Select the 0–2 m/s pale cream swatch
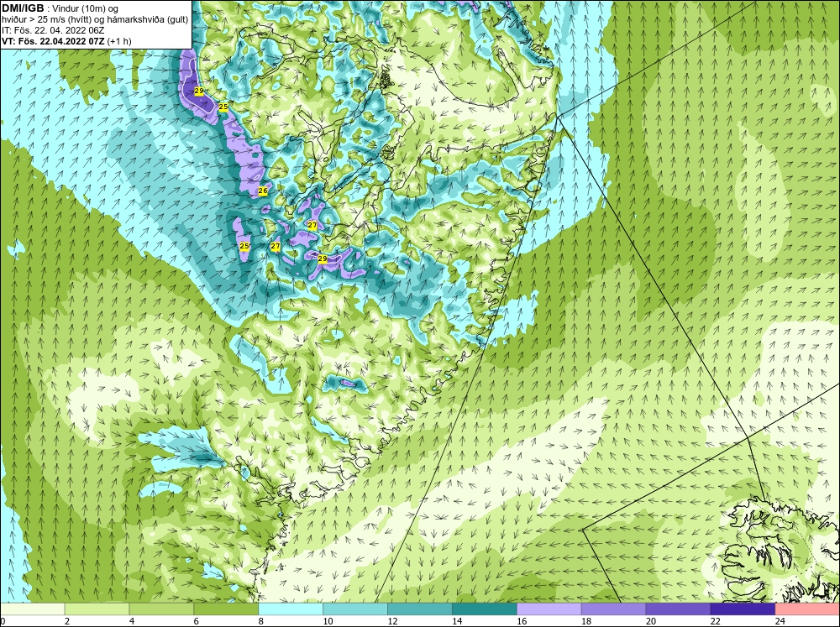Viewport: 840px width, 627px height. (x=33, y=609)
